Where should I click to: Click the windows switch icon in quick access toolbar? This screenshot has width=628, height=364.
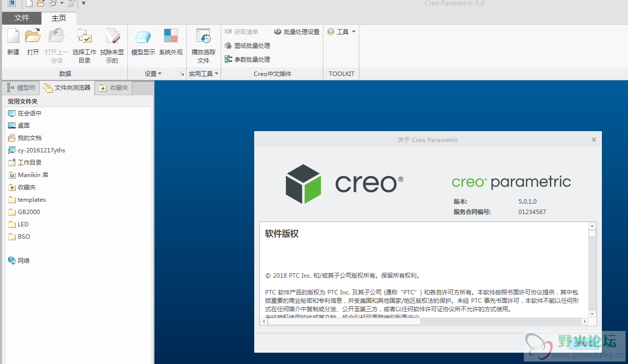[x=52, y=3]
